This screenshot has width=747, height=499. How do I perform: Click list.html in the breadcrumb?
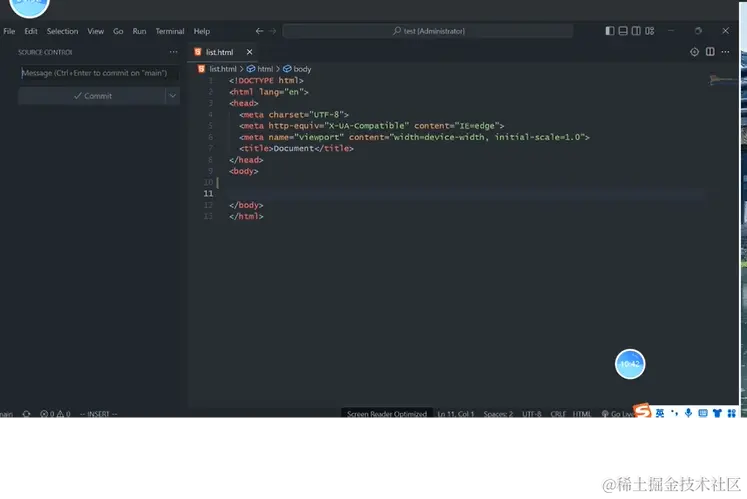click(222, 69)
